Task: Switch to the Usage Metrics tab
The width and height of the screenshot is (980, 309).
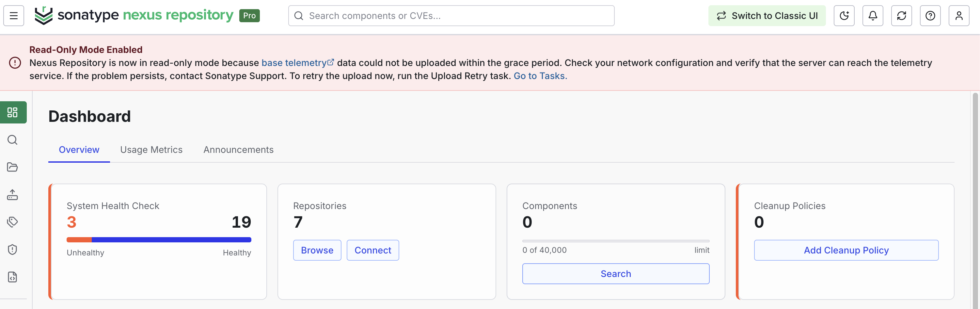Action: 151,150
